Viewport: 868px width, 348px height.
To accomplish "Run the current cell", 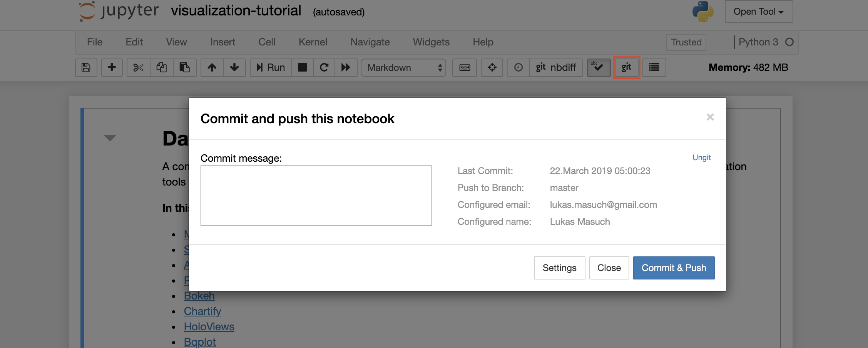I will tap(271, 67).
